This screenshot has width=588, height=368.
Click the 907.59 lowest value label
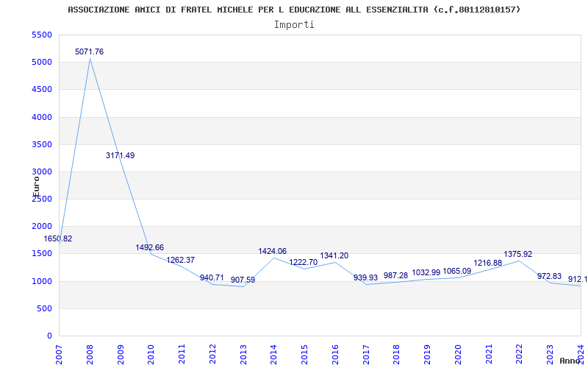(243, 280)
